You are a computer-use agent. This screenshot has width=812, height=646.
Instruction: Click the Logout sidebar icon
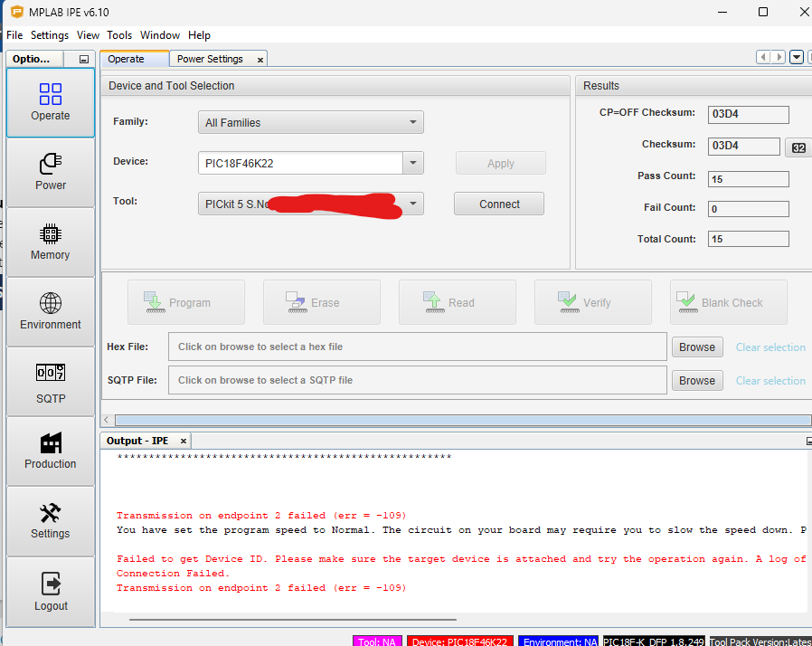[x=50, y=591]
